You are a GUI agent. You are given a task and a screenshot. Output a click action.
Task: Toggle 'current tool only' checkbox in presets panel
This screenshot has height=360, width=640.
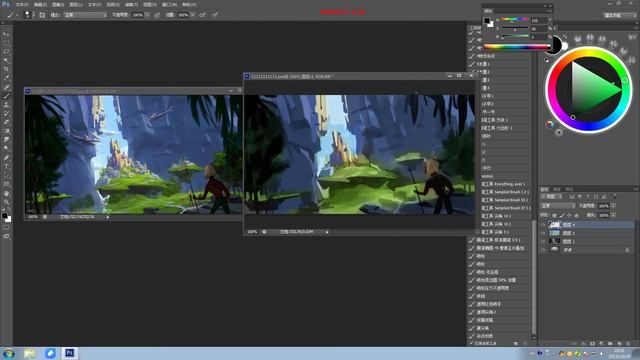471,344
